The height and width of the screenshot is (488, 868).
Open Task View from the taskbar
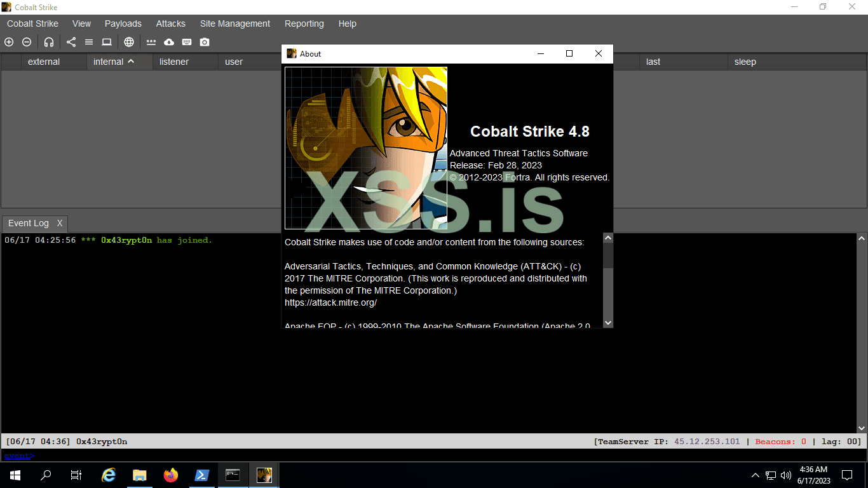76,475
